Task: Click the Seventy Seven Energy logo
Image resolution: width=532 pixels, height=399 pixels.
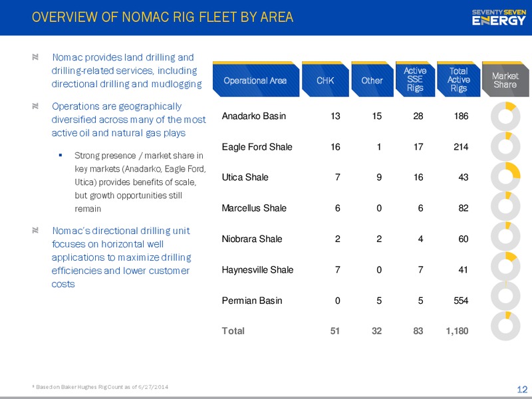Action: [x=499, y=17]
